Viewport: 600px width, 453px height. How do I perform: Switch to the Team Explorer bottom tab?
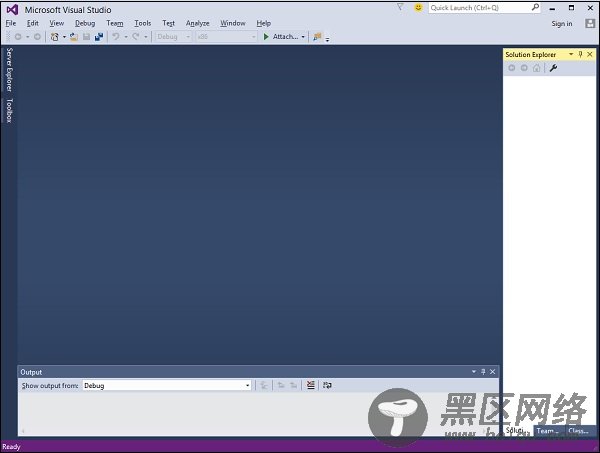(548, 431)
